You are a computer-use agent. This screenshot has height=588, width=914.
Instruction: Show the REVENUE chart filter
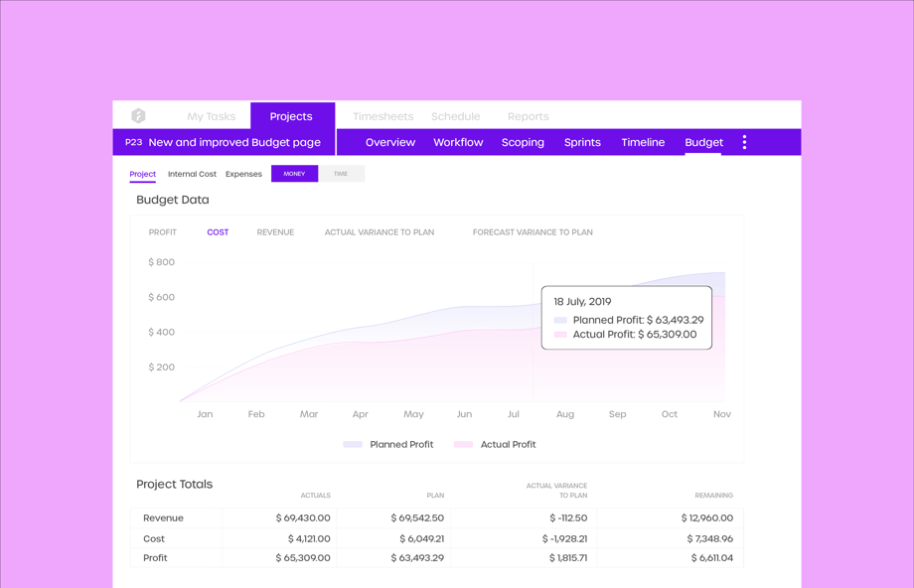pos(275,232)
